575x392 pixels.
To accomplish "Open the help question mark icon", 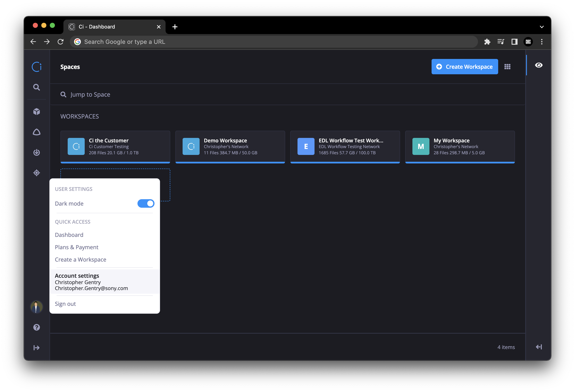I will [x=37, y=327].
